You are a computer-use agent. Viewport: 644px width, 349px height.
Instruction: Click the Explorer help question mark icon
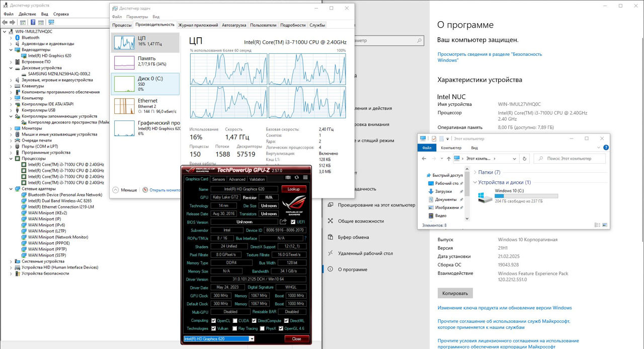click(605, 148)
